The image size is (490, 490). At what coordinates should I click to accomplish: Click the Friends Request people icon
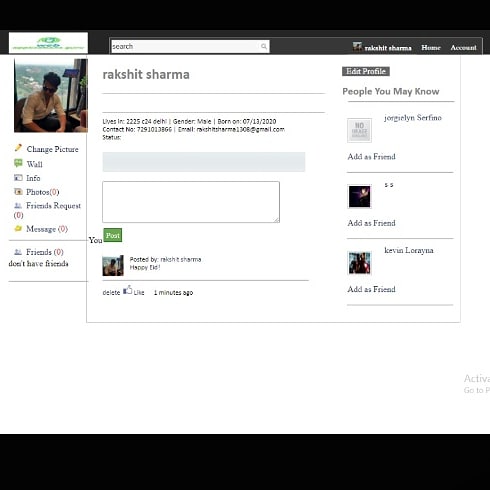18,205
